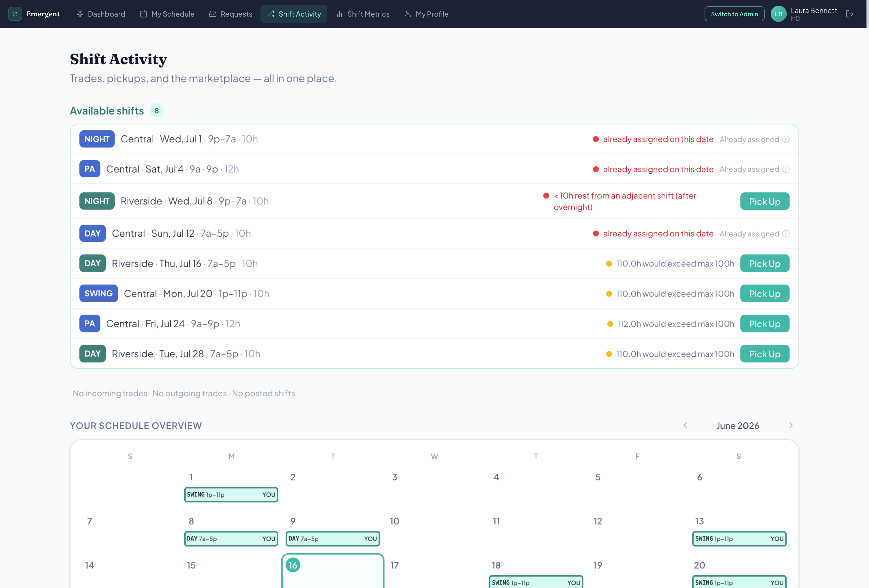This screenshot has width=869, height=588.
Task: Open the Dashboard tab
Action: click(x=101, y=14)
